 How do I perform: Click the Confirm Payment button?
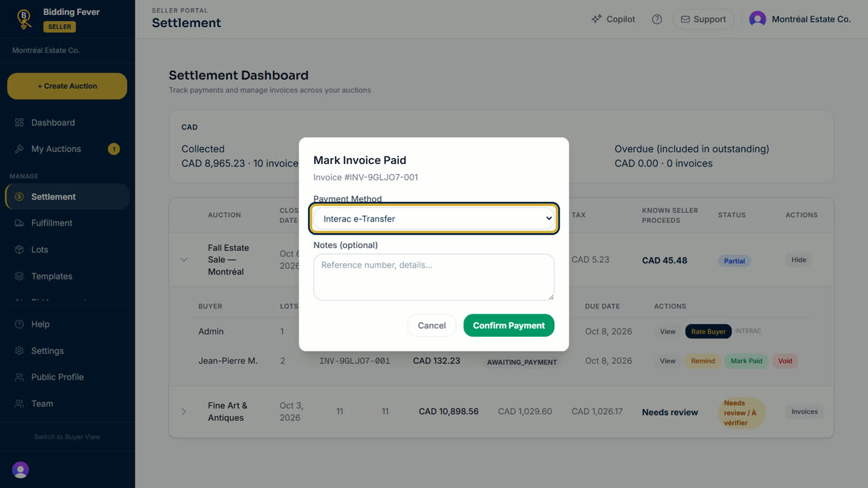point(509,325)
